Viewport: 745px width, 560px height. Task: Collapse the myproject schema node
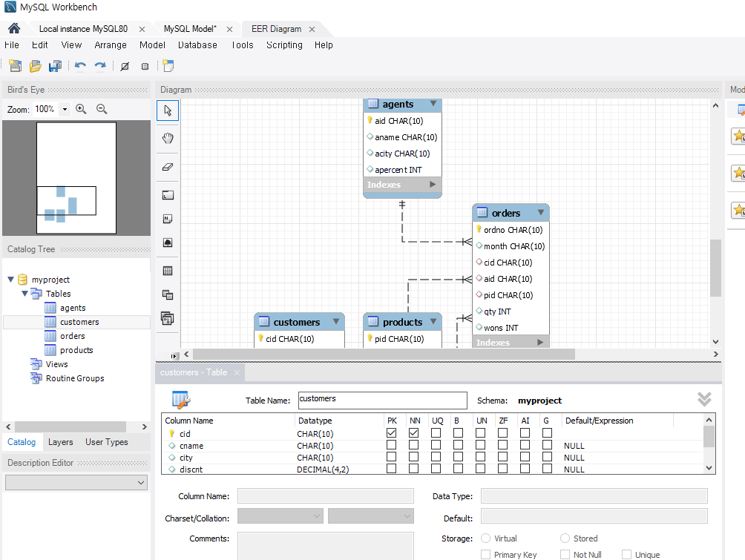(10, 280)
